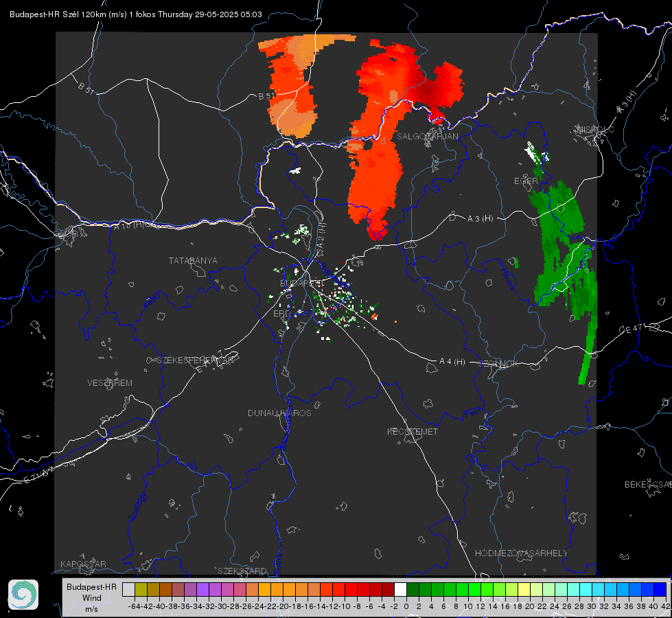Click the MISKOLC city label
Viewport: 672px width, 618px height.
pyautogui.click(x=595, y=130)
